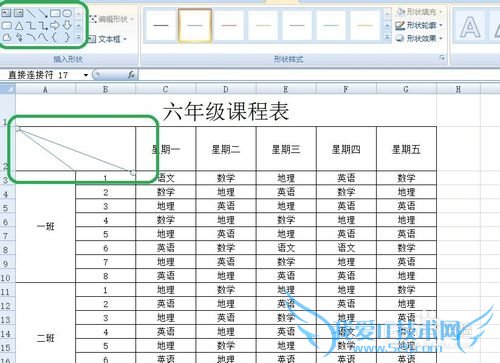This screenshot has height=363, width=500.
Task: Choose the down block arrow shape
Action: coord(67,25)
